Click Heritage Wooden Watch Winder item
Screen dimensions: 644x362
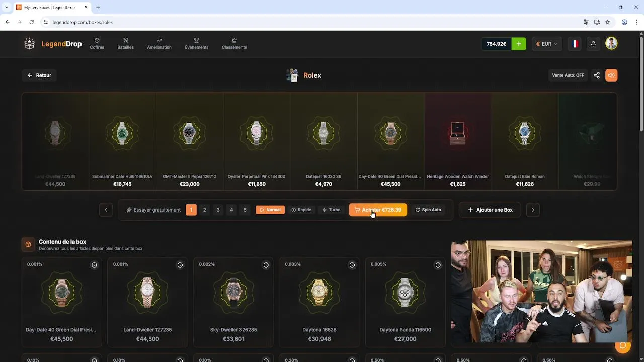tap(457, 141)
